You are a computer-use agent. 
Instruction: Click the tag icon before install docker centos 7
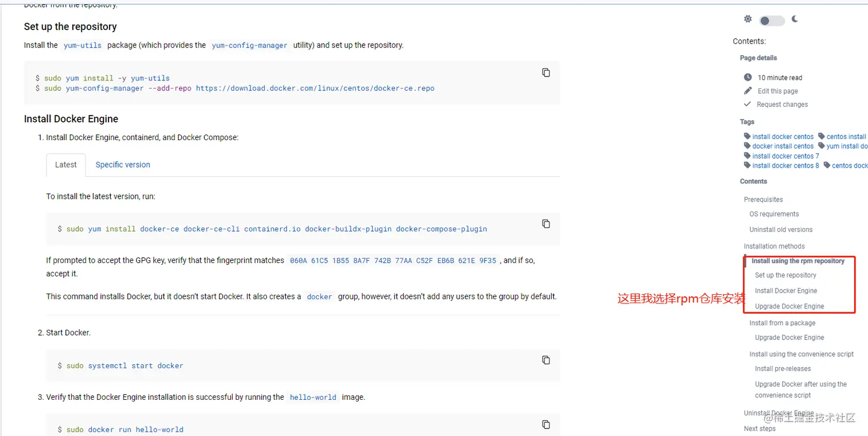pyautogui.click(x=747, y=156)
